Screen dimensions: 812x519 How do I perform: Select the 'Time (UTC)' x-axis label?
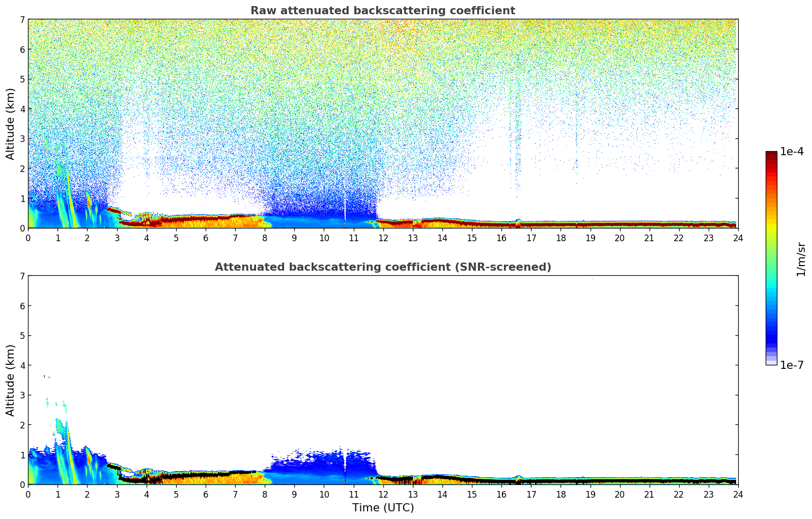[x=383, y=508]
